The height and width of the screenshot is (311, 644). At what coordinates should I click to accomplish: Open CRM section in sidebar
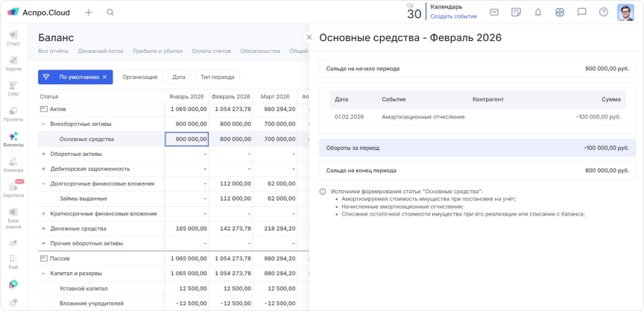point(13,89)
